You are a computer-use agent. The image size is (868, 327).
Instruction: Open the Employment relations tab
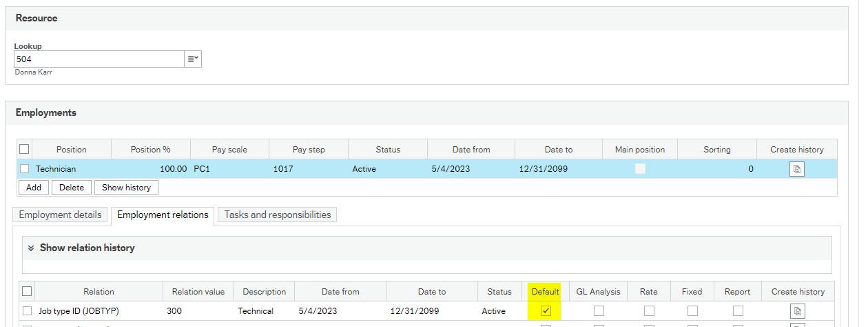(x=163, y=215)
